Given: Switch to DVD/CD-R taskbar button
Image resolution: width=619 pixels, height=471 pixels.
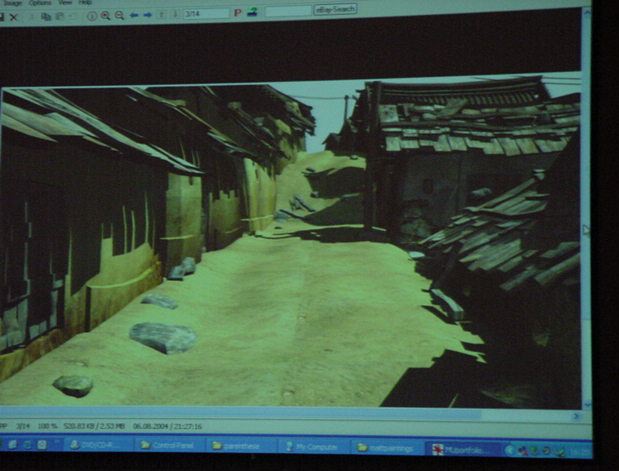Looking at the screenshot, I should 97,445.
